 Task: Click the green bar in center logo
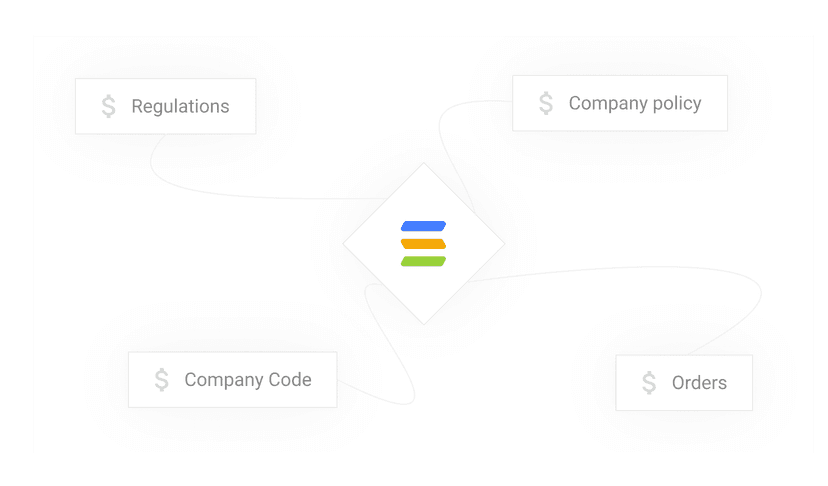coord(424,261)
